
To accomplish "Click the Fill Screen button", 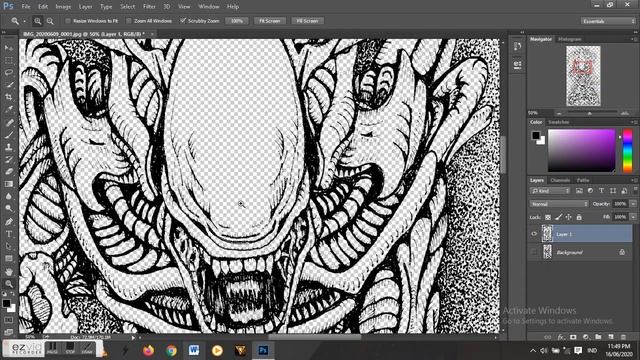I will pos(307,21).
